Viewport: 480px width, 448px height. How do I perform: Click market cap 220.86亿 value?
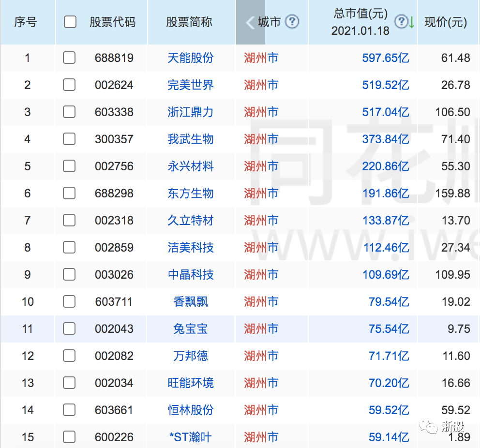point(386,166)
